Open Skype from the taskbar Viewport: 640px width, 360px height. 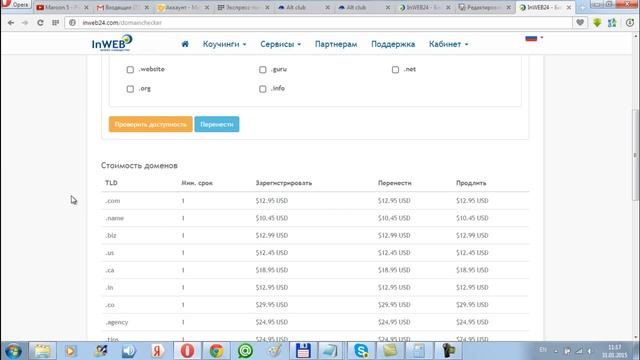361,351
